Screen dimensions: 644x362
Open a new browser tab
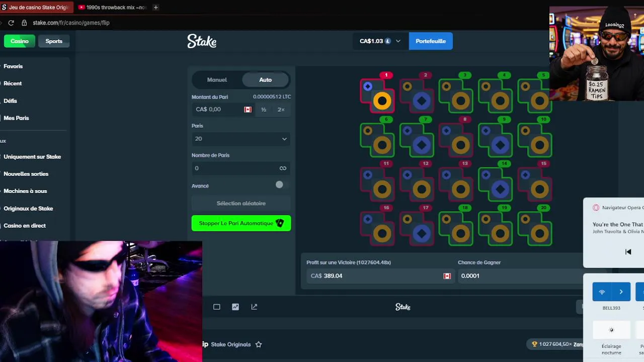click(x=155, y=7)
